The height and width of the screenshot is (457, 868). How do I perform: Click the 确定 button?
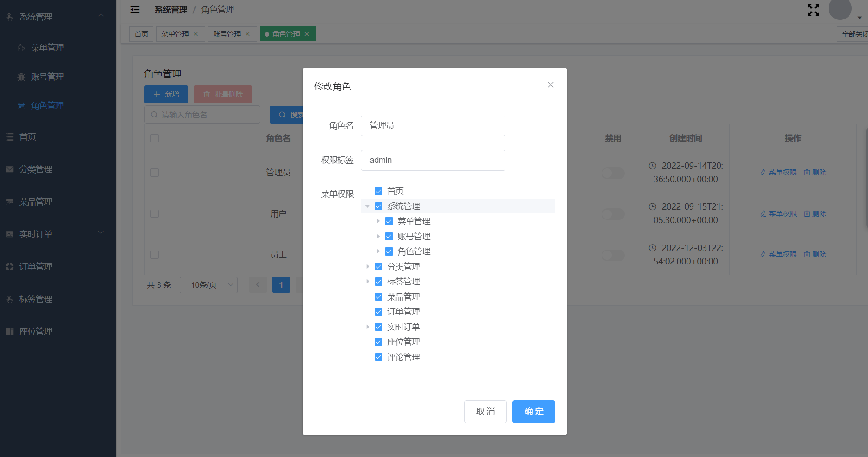coord(534,412)
